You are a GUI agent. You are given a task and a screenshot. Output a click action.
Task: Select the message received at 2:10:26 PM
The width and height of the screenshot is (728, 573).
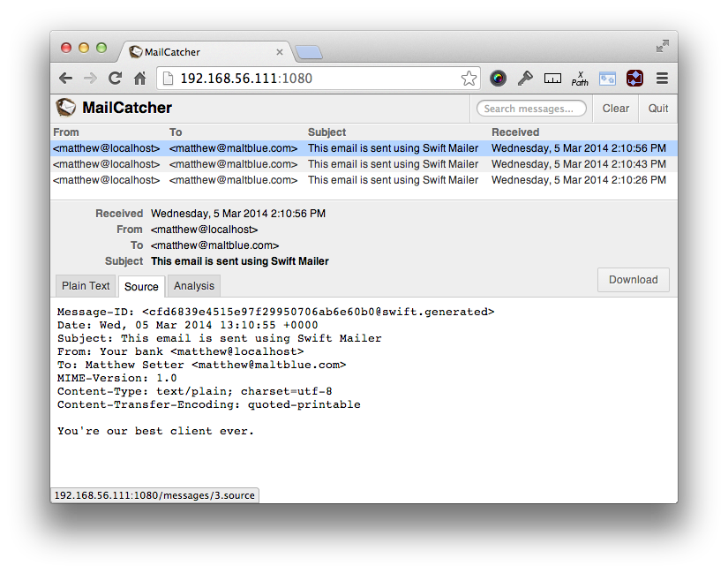pos(364,180)
